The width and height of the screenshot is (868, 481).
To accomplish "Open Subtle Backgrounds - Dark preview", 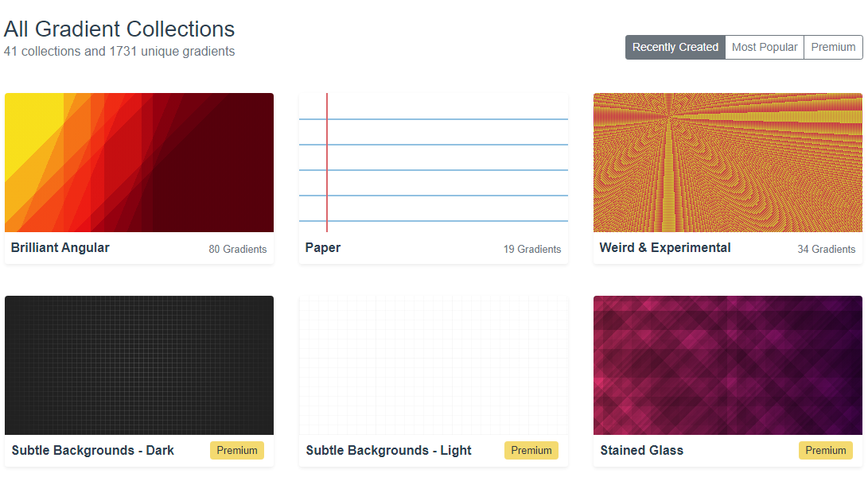I will pyautogui.click(x=139, y=365).
